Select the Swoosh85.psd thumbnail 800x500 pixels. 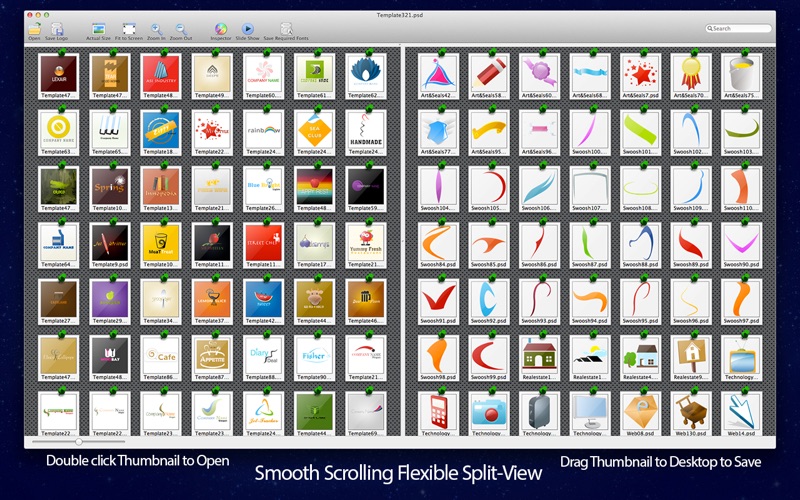coord(489,245)
